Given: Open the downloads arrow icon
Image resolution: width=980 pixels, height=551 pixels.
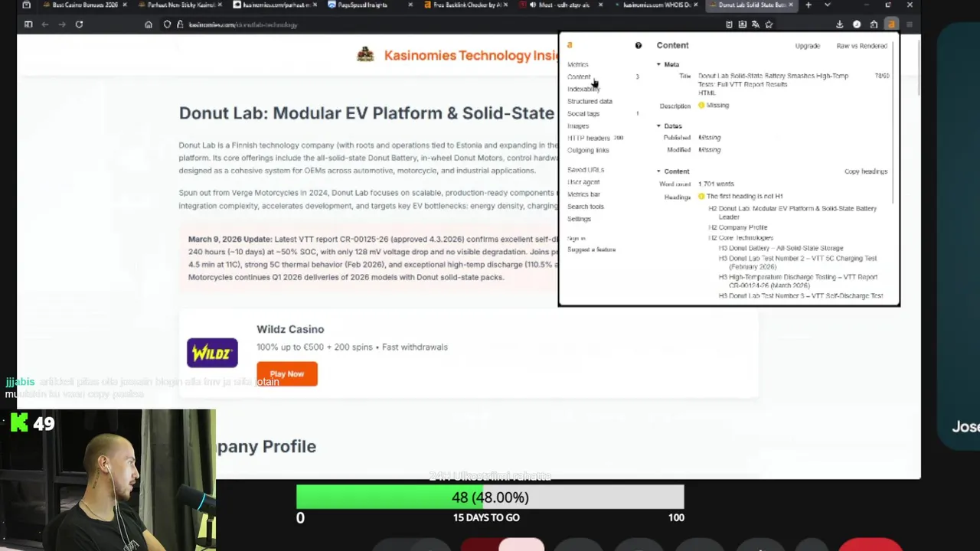Looking at the screenshot, I should (x=840, y=24).
